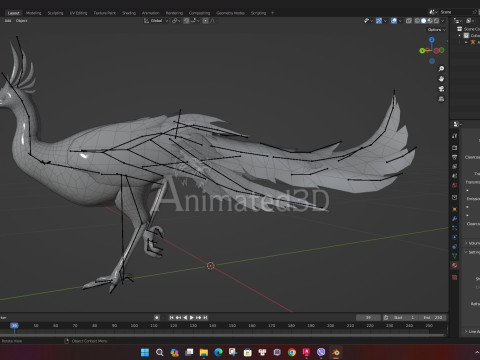Viewport: 480px width, 360px height.
Task: Open the orange Object properties tab
Action: tap(455, 209)
